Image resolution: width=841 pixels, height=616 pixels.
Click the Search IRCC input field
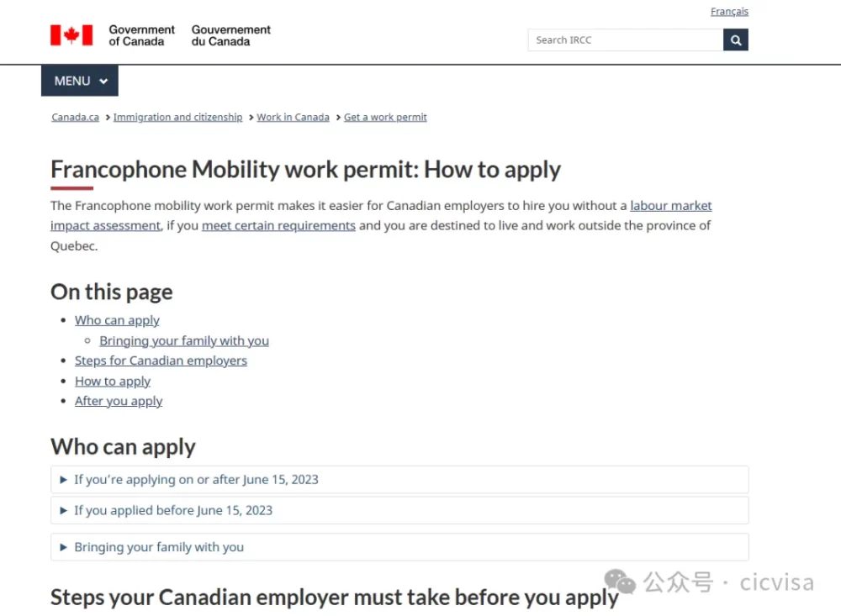(x=625, y=39)
